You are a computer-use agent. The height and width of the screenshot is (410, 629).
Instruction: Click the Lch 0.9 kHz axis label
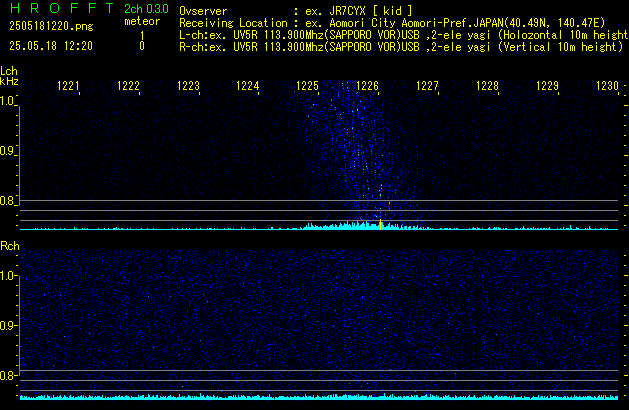tap(7, 151)
